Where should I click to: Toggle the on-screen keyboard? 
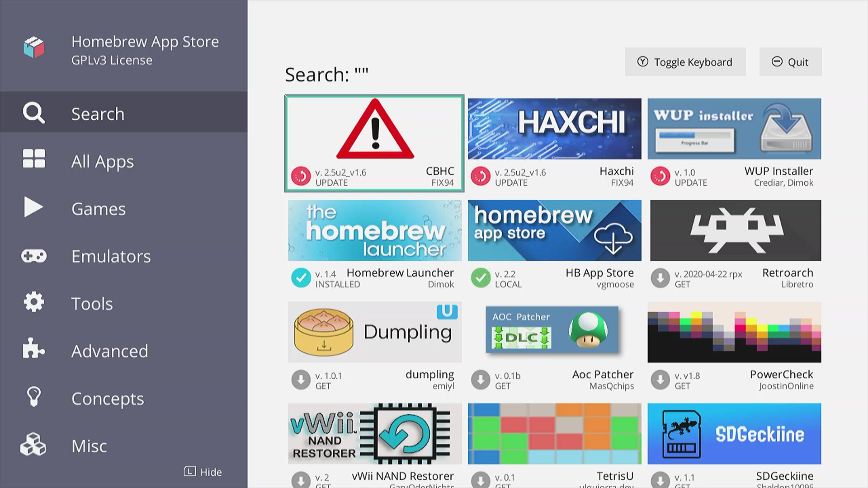tap(685, 62)
